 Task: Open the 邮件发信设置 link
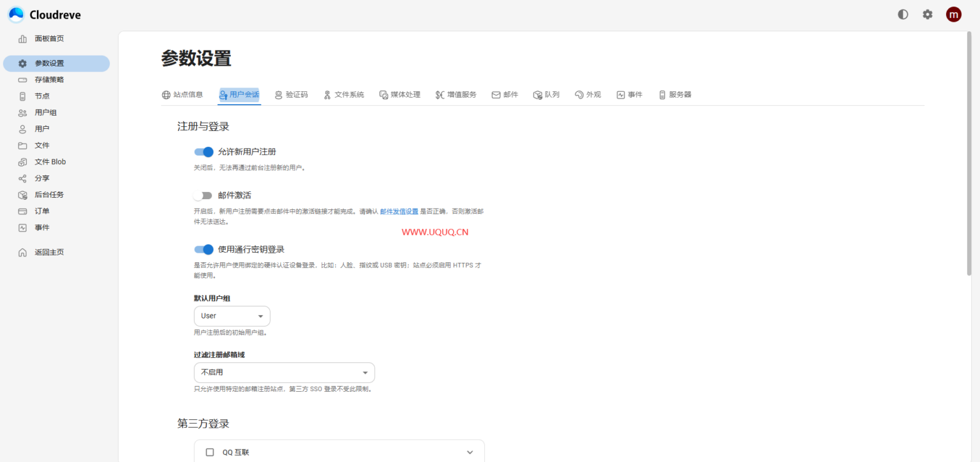click(x=399, y=211)
